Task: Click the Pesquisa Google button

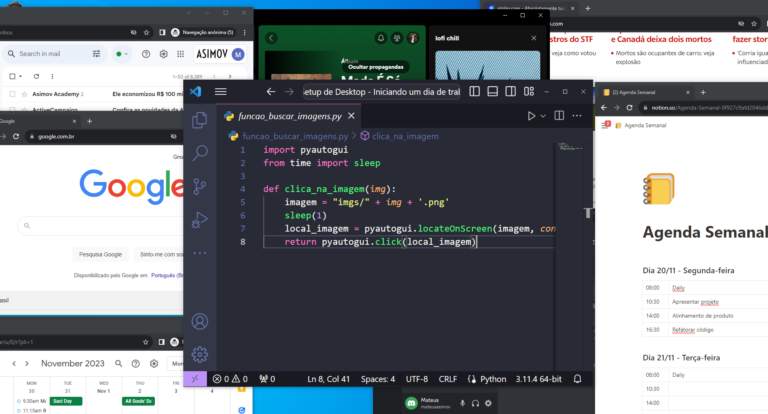Action: point(100,254)
